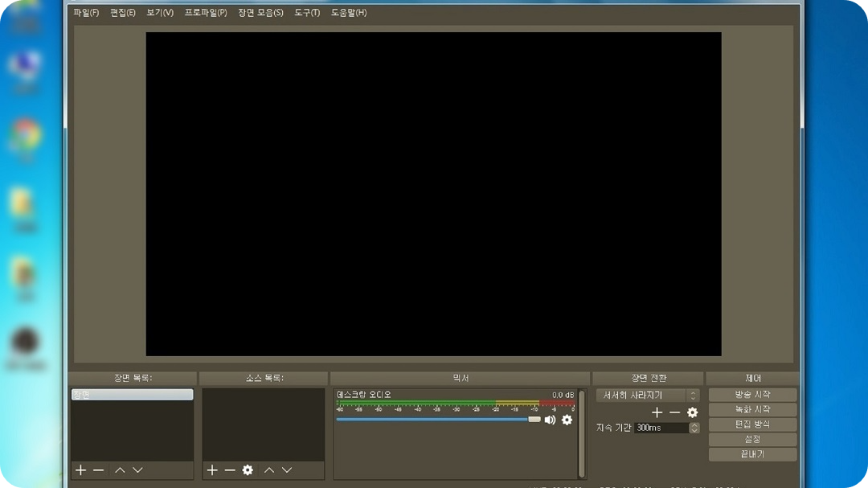Remove scene transition with minus

[674, 412]
